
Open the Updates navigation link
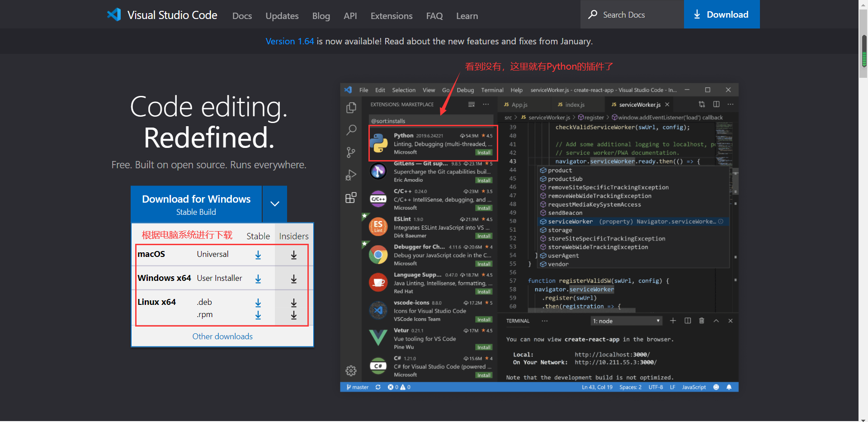[x=282, y=16]
